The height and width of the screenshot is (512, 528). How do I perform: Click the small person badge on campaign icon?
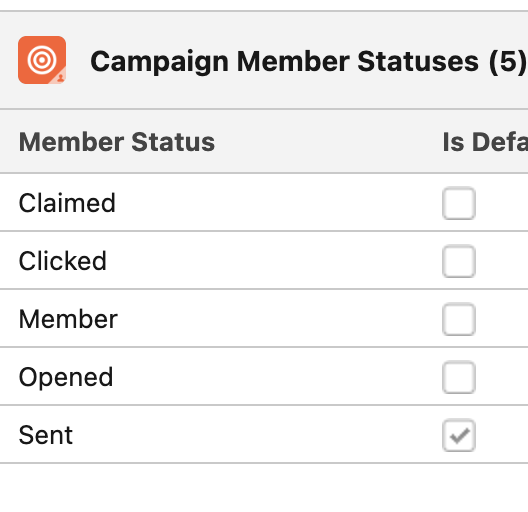point(60,78)
